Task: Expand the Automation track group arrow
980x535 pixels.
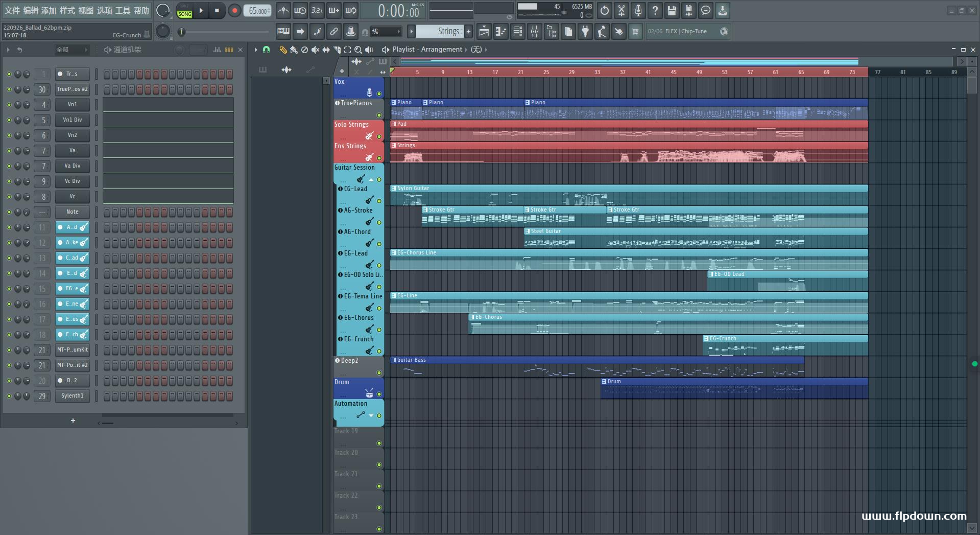Action: 371,415
